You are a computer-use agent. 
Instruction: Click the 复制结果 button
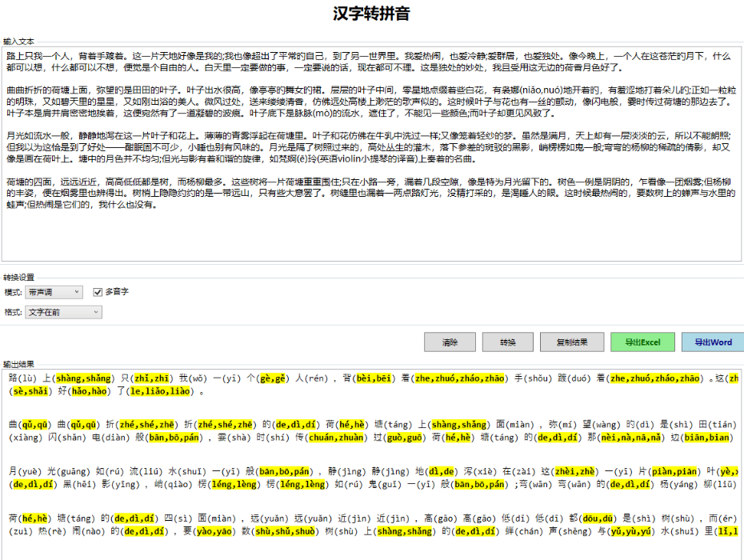coord(572,342)
